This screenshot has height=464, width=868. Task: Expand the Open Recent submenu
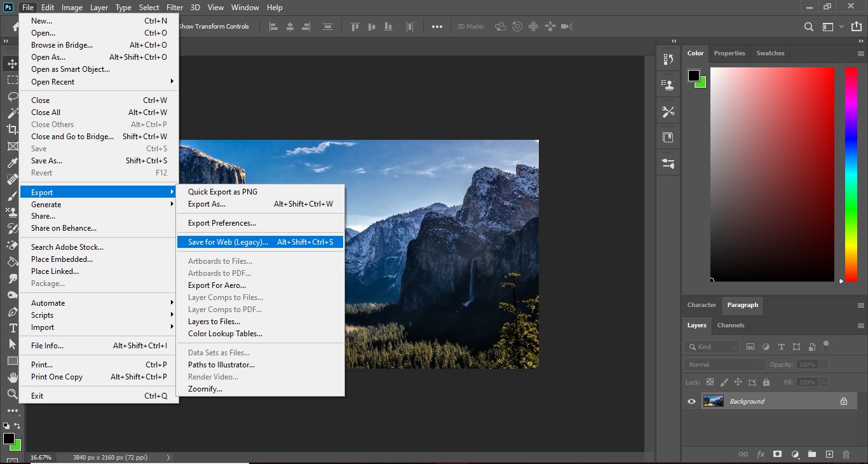point(99,82)
